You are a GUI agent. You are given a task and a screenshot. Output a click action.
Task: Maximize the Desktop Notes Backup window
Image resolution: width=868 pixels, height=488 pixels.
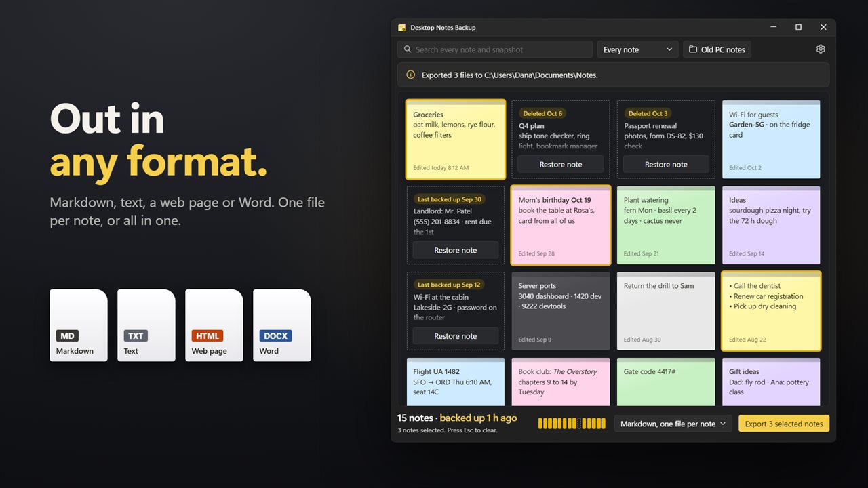798,27
